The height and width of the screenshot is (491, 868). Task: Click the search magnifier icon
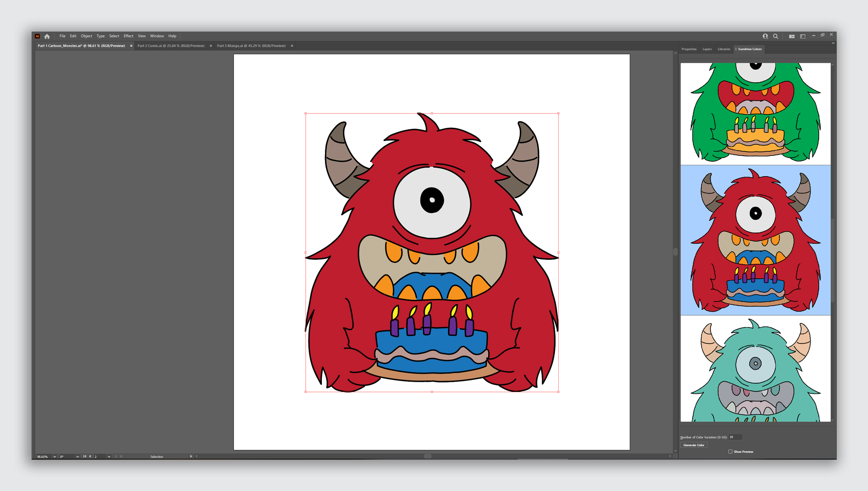click(x=776, y=36)
